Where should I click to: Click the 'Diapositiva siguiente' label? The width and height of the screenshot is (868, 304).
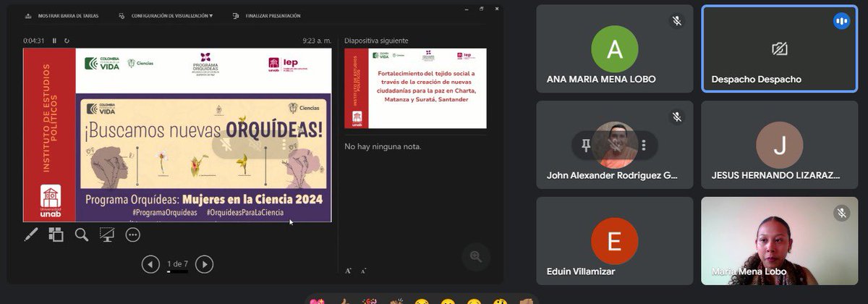pyautogui.click(x=376, y=41)
